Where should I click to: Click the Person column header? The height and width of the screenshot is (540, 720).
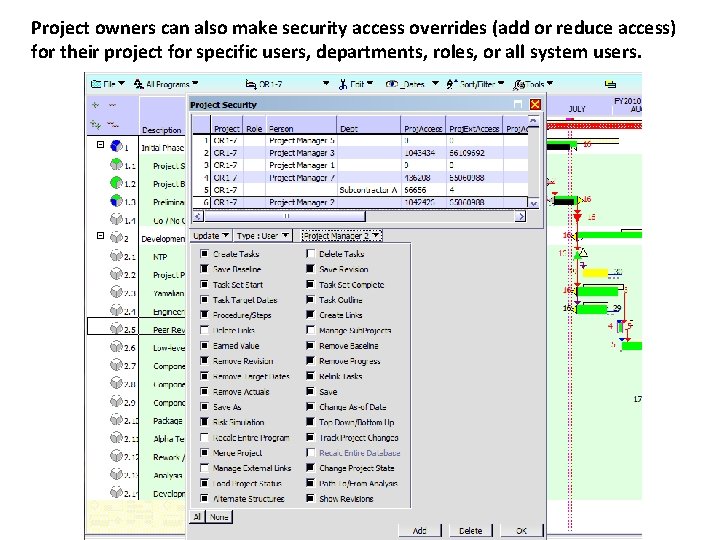click(301, 125)
